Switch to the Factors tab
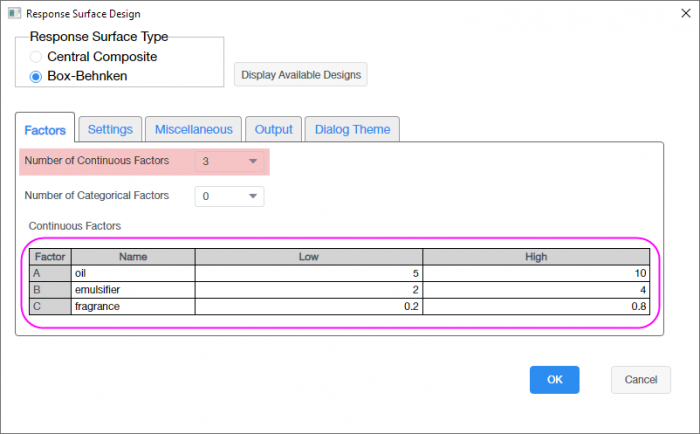The width and height of the screenshot is (700, 434). 45,129
